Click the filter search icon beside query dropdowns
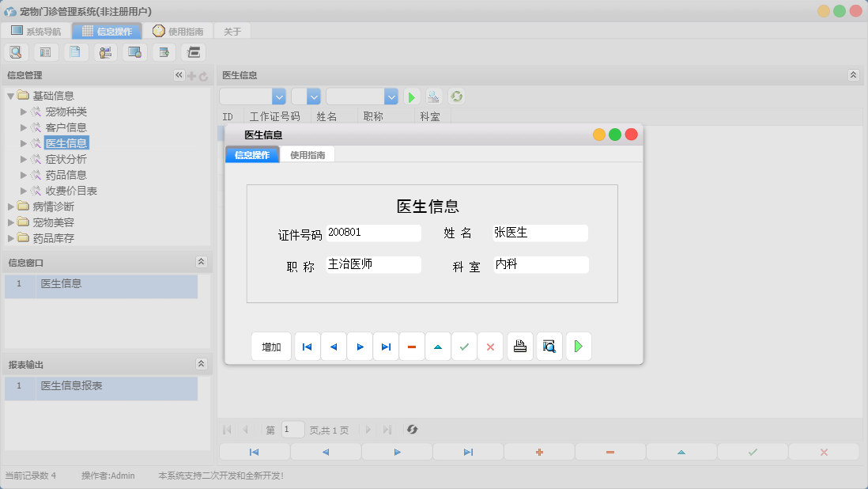Screen dimensions: 868x489 coord(432,96)
